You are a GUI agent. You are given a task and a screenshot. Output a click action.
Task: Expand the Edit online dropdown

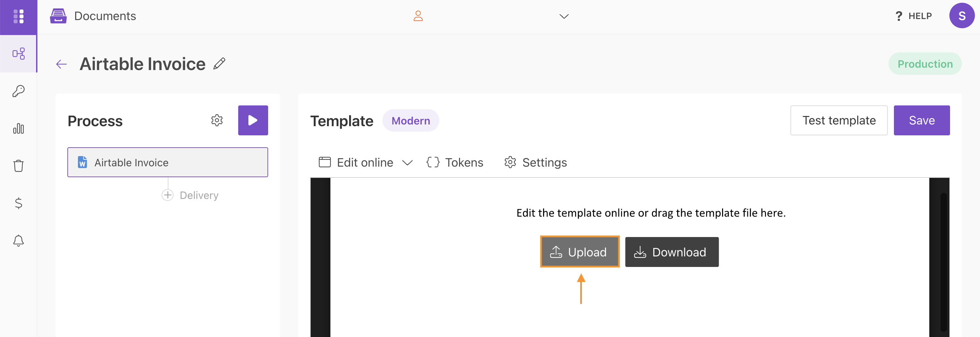tap(407, 163)
